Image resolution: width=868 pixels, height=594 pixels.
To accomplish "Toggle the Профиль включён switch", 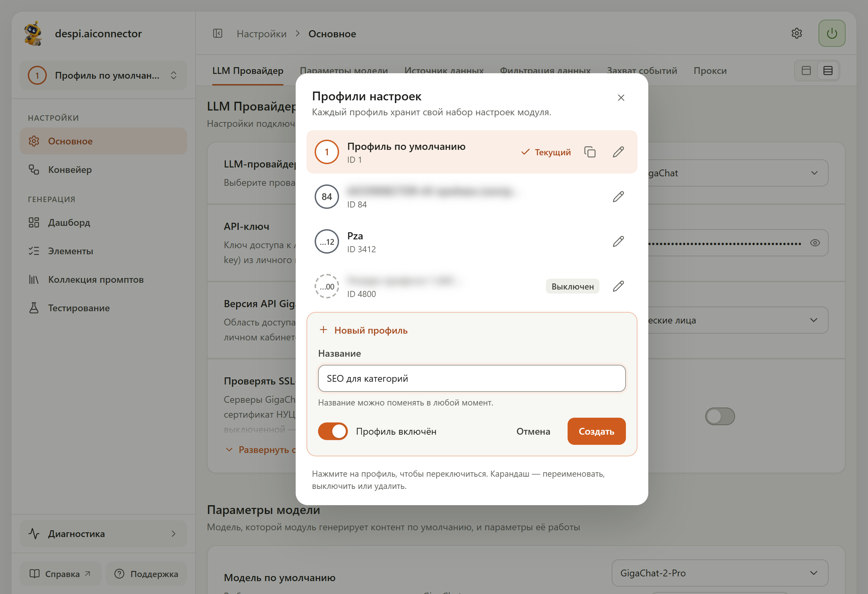I will [x=333, y=432].
